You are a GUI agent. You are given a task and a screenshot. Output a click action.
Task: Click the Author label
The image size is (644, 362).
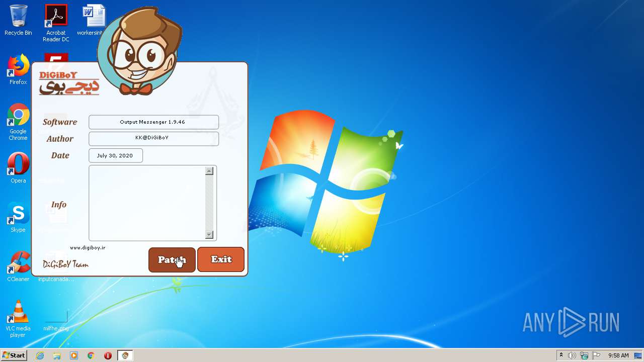coord(60,139)
